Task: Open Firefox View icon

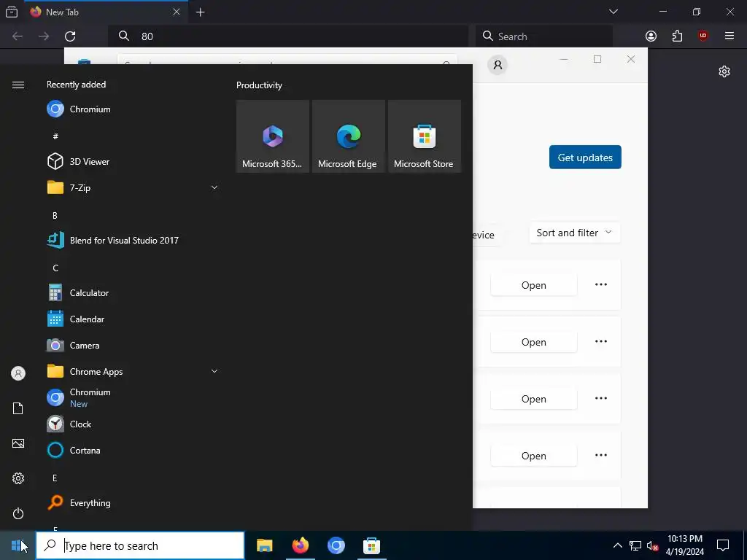Action: coord(12,12)
